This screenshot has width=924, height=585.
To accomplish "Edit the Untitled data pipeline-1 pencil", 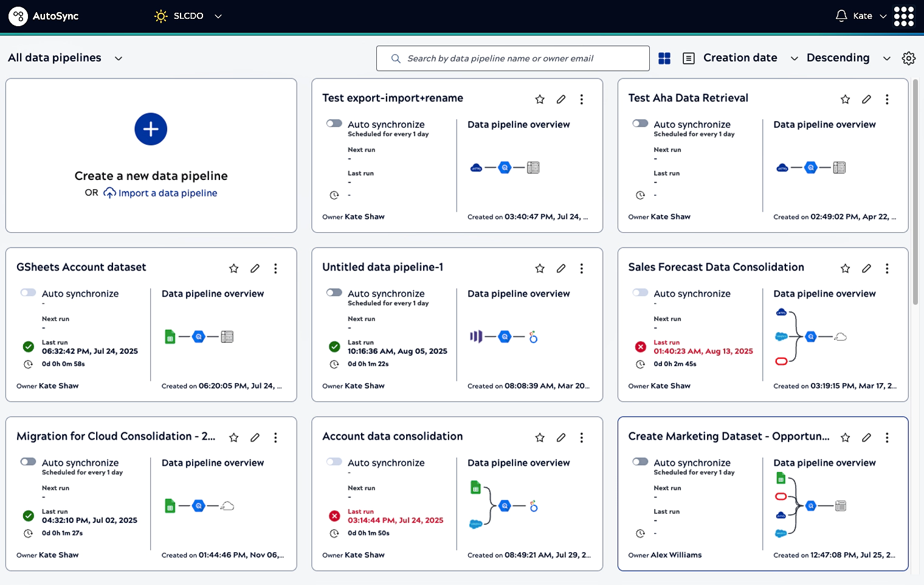I will click(561, 268).
